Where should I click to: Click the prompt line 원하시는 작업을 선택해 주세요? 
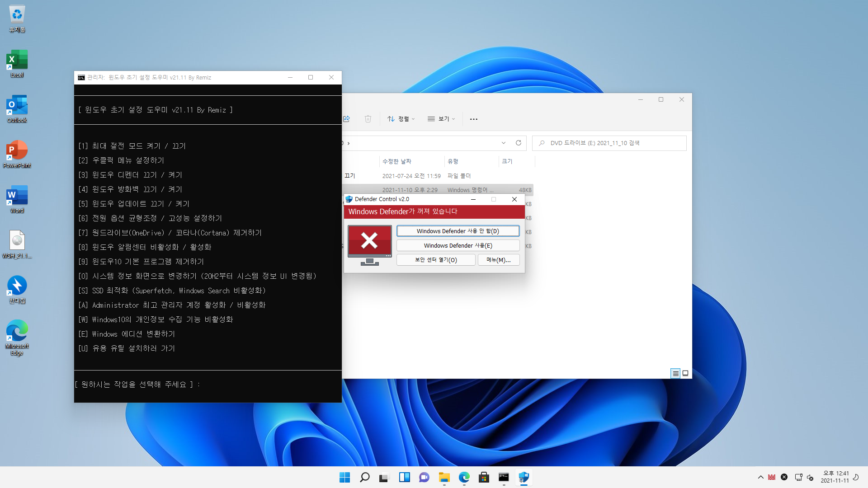pos(137,385)
